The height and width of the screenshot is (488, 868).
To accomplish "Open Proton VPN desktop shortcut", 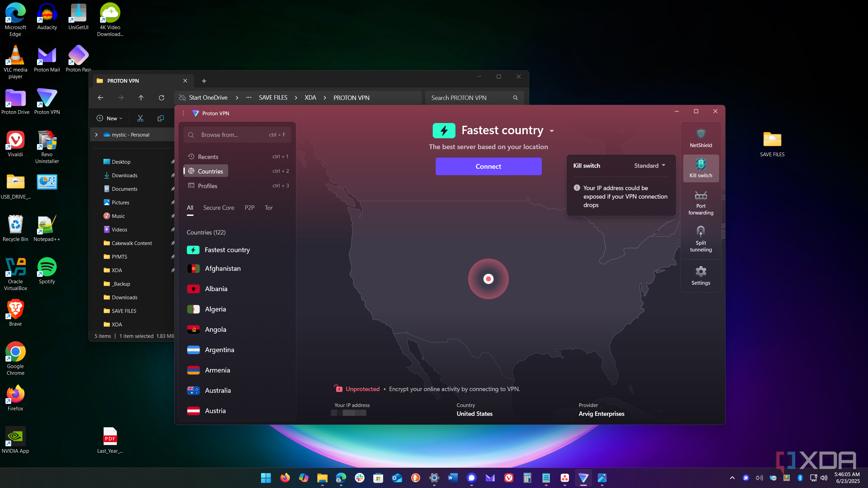I will pos(47,102).
